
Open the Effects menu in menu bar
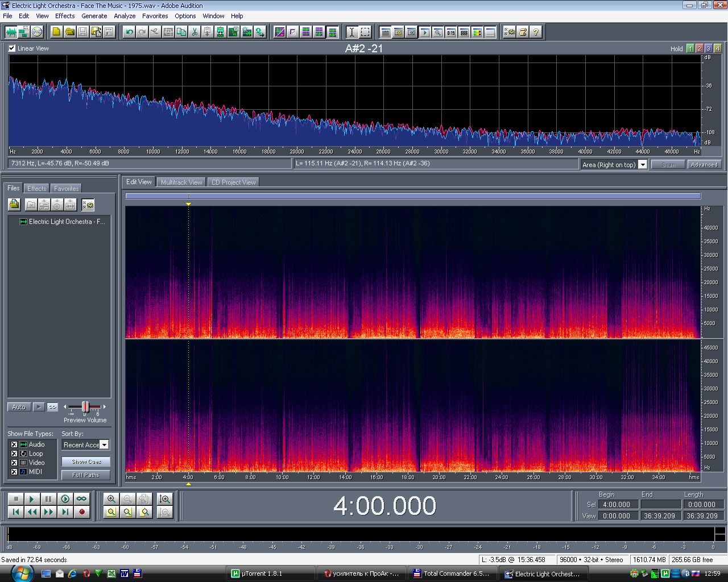(65, 16)
